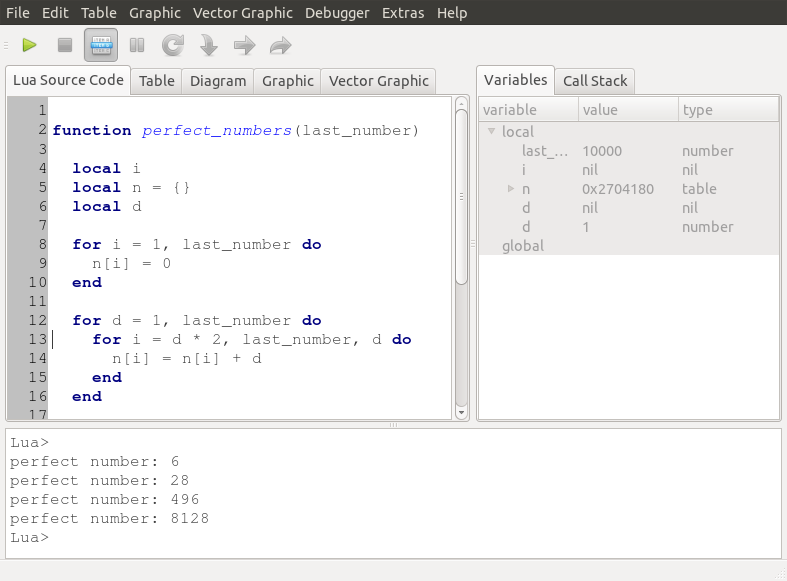Place cursor on 'n[i] = 0' line
The image size is (787, 581).
[x=132, y=263]
